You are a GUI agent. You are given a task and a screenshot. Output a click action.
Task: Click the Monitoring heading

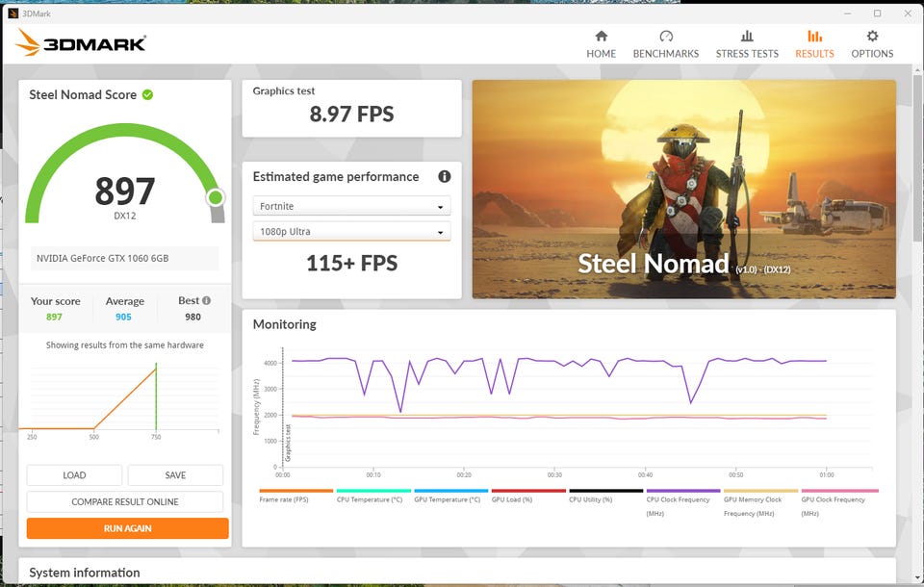[285, 324]
